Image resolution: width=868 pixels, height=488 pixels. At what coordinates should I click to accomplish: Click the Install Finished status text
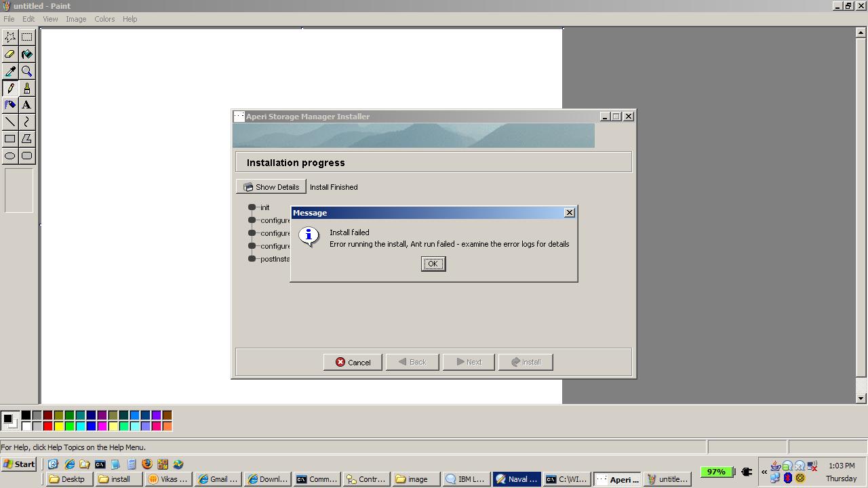[334, 187]
